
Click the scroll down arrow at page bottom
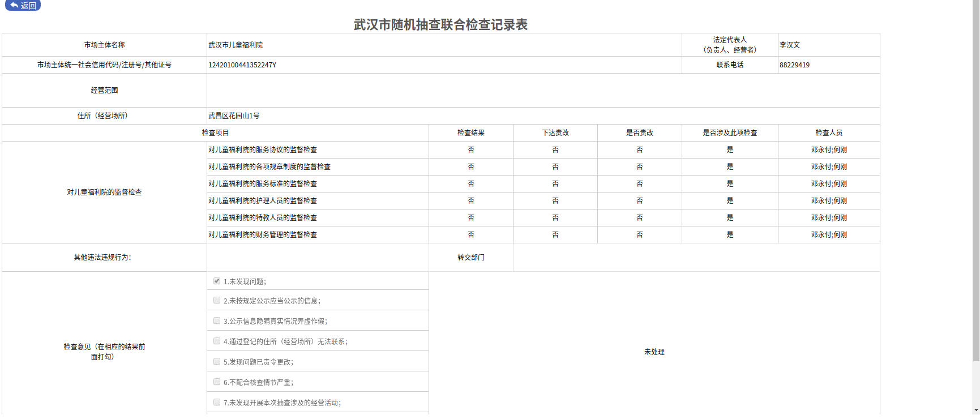coord(976,410)
